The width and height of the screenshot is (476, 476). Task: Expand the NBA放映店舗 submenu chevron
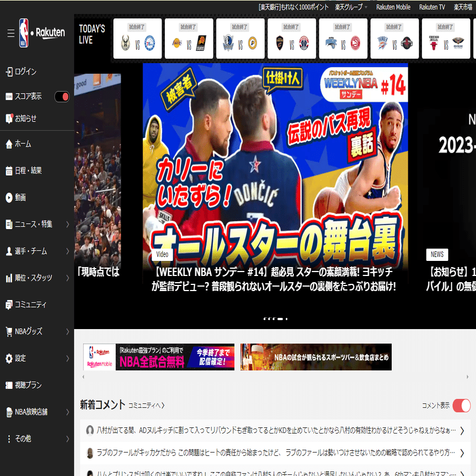click(68, 412)
